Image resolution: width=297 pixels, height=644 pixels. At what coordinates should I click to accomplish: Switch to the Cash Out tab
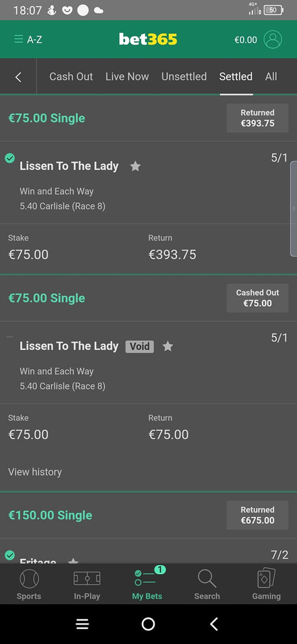(71, 76)
